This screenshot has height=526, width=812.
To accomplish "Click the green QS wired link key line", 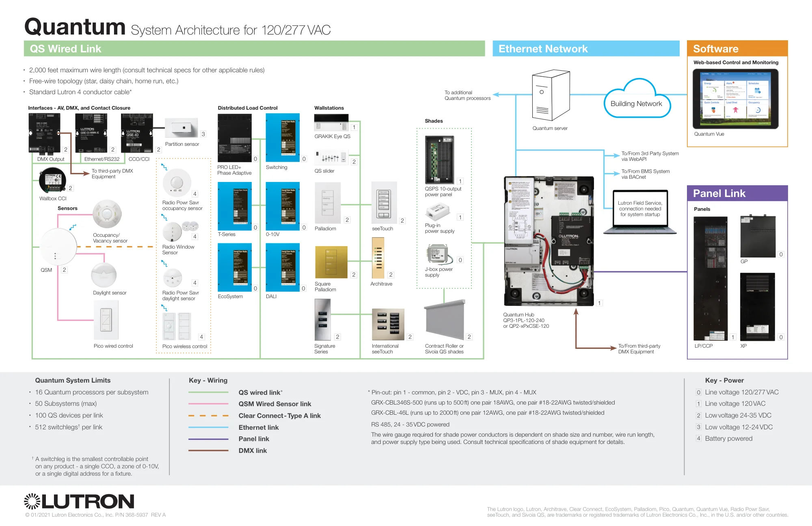I will 208,392.
